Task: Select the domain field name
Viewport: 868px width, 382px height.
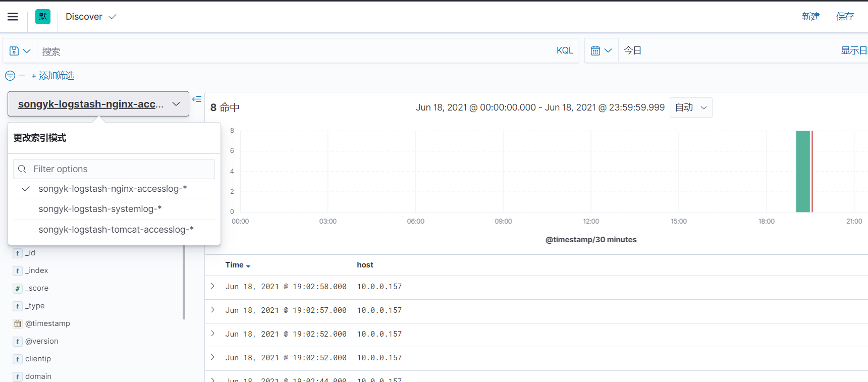Action: point(38,376)
